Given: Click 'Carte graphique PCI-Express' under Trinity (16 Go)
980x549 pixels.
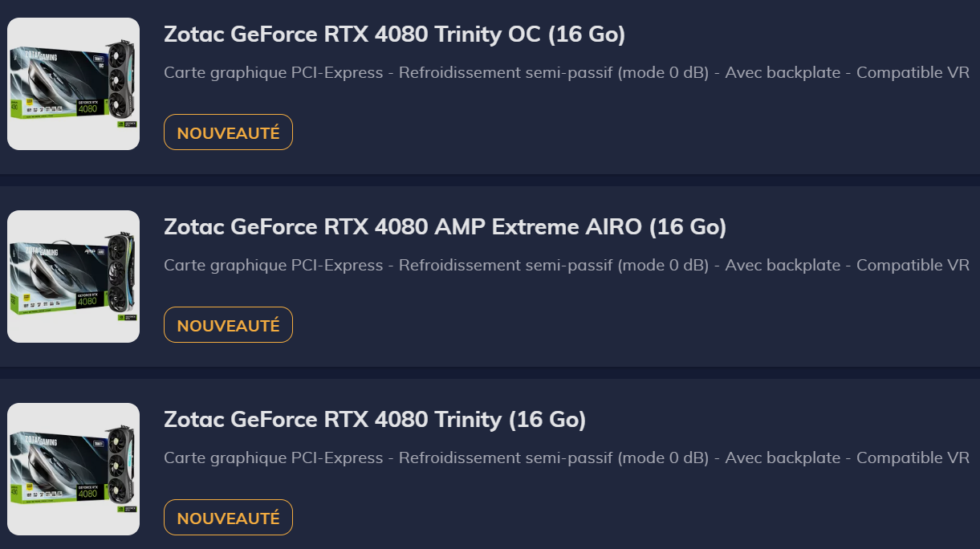Looking at the screenshot, I should [x=273, y=458].
